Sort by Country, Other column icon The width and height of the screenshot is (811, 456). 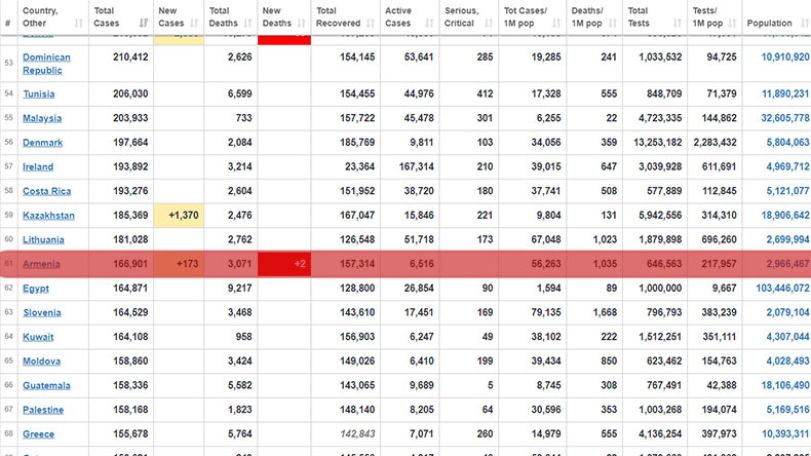79,23
